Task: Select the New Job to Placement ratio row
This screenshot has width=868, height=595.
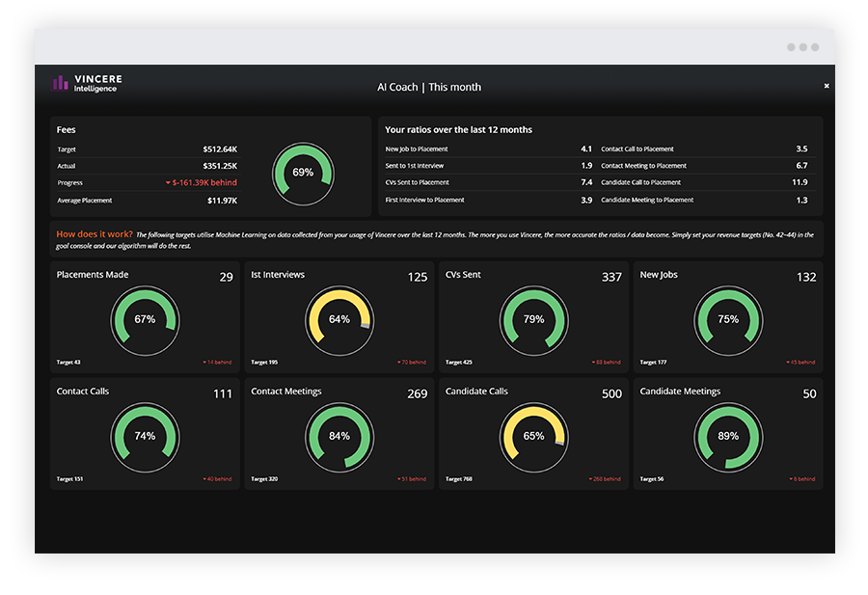Action: coord(488,149)
